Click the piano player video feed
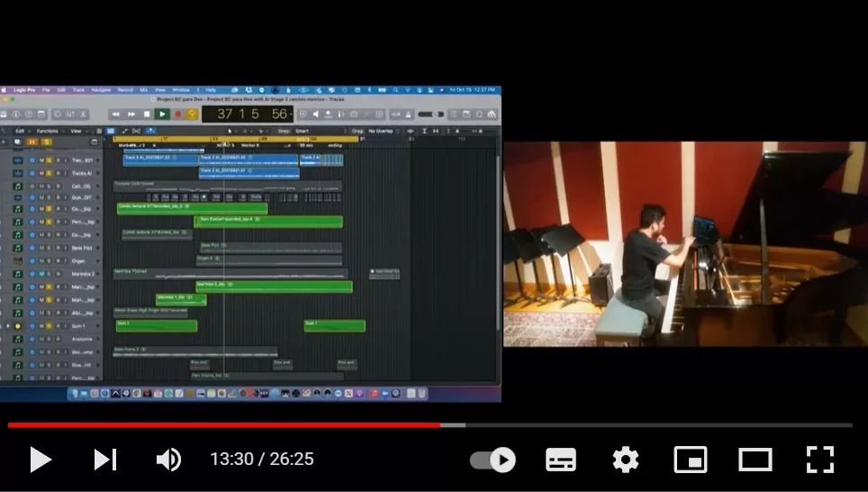The width and height of the screenshot is (868, 492). pos(684,243)
